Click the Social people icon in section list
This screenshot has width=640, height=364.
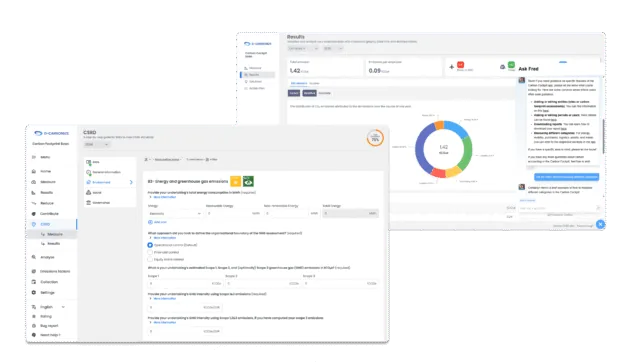89,192
